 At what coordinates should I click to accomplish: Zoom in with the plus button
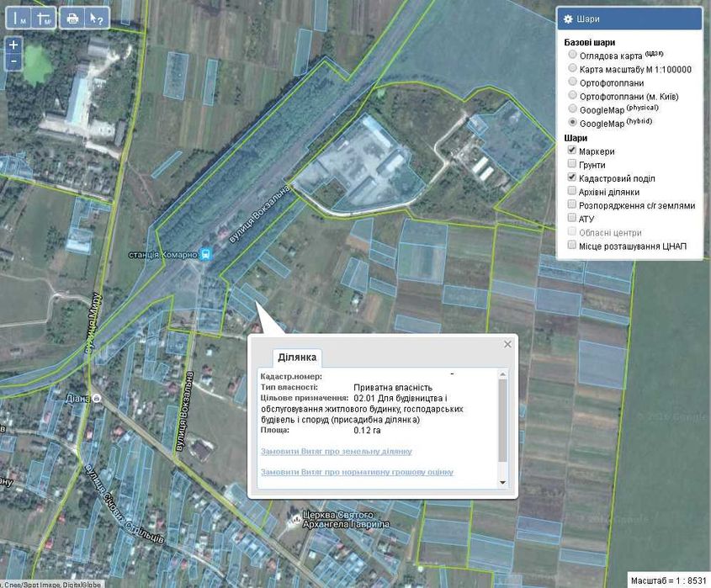13,45
